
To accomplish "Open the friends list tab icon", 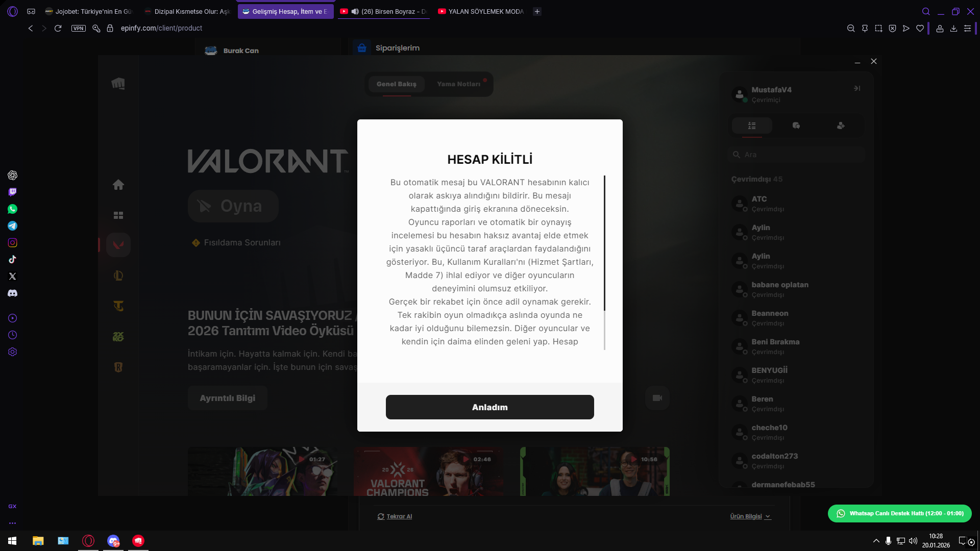I will [752, 126].
